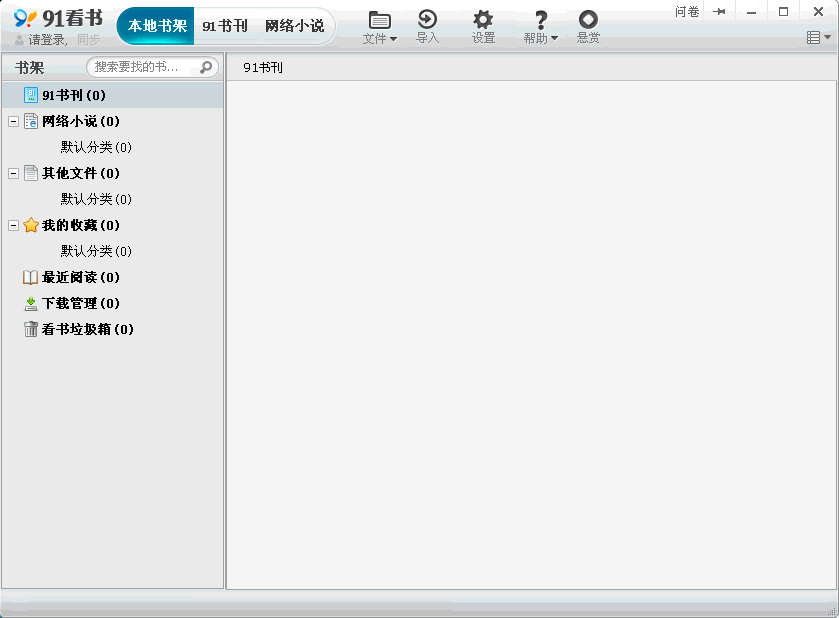Open the 问卷 survey link
The height and width of the screenshot is (618, 839).
coord(687,11)
